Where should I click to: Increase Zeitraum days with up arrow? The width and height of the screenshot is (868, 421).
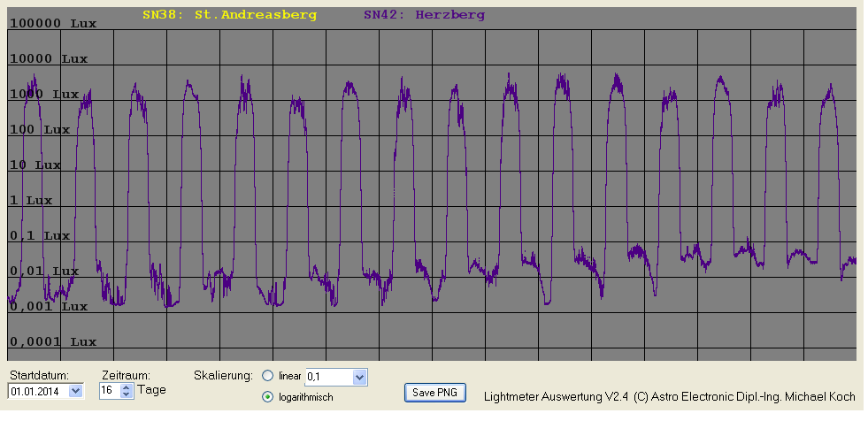coord(126,387)
